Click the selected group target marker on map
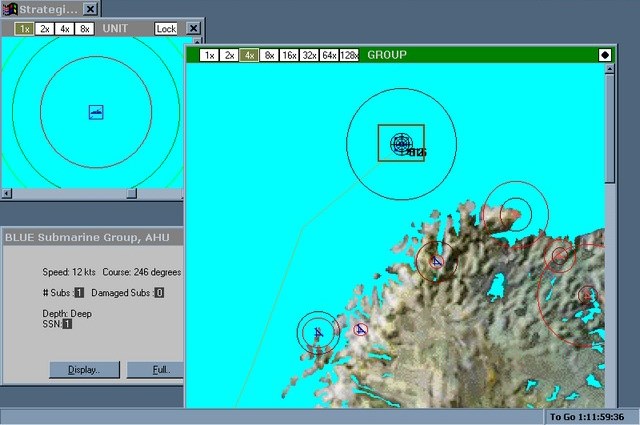The width and height of the screenshot is (640, 425). click(401, 143)
